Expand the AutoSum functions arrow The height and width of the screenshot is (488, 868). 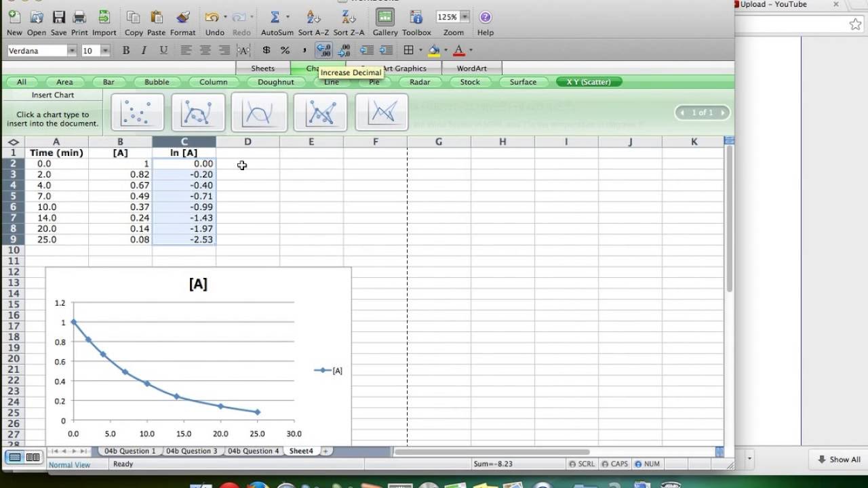[288, 18]
